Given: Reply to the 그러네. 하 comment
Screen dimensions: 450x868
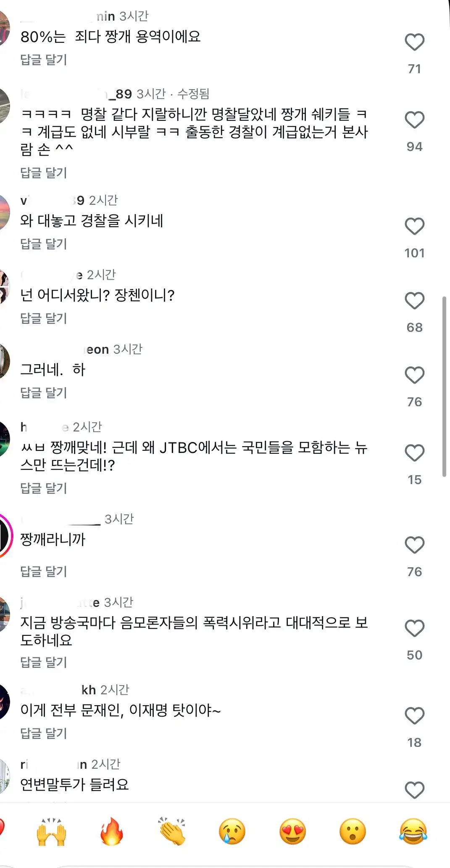Looking at the screenshot, I should 44,393.
